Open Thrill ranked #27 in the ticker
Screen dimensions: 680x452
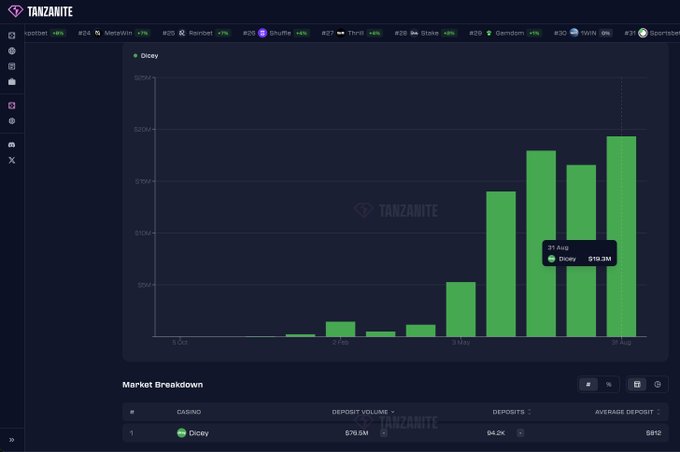(352, 33)
